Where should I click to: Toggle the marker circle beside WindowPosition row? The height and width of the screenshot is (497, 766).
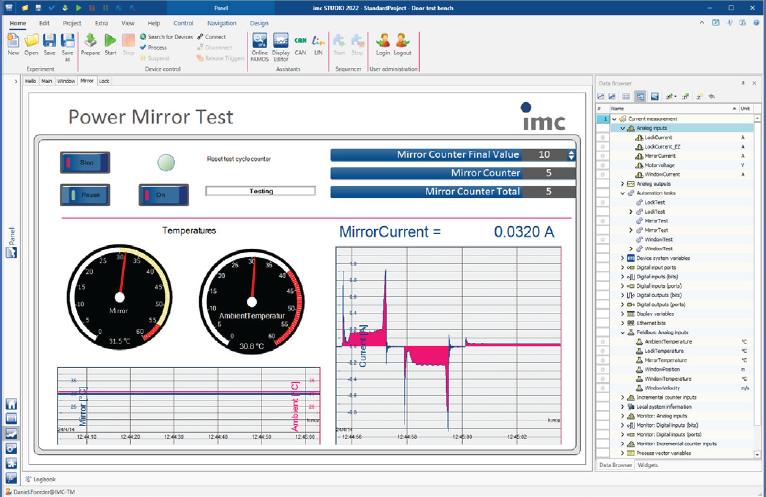(x=602, y=369)
